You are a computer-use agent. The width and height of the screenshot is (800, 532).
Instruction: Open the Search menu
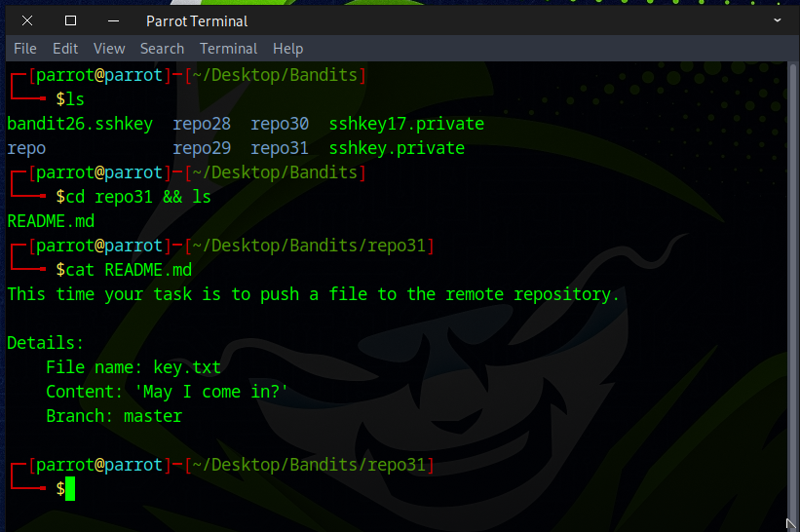162,49
